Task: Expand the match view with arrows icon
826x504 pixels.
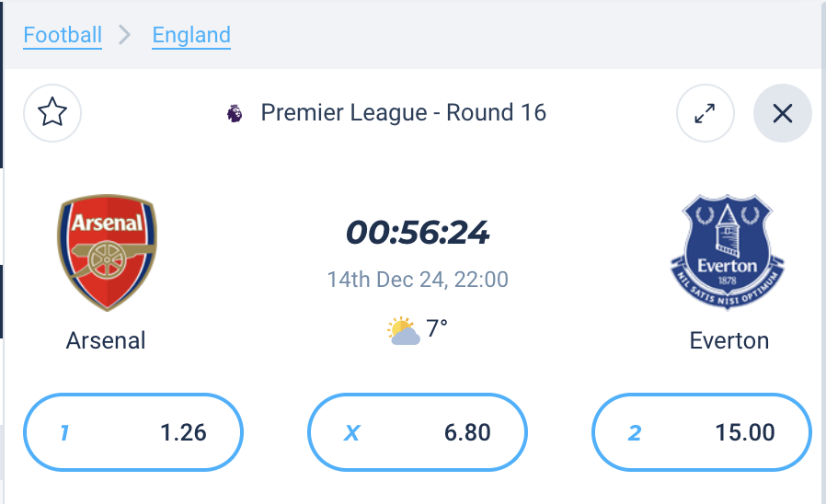Action: coord(705,113)
